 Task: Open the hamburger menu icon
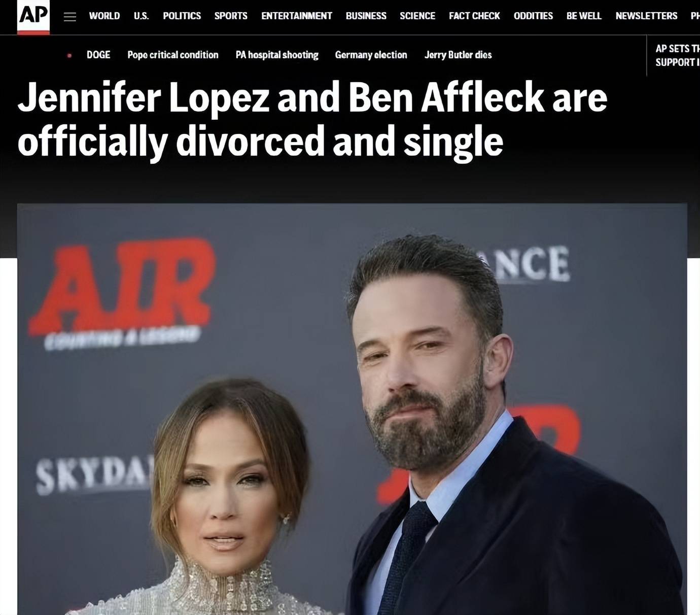tap(70, 17)
